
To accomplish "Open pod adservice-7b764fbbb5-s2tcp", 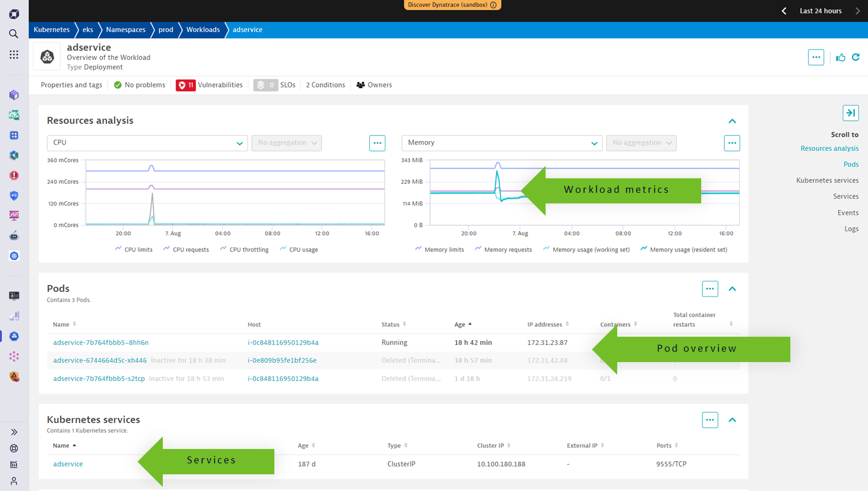I will (99, 379).
